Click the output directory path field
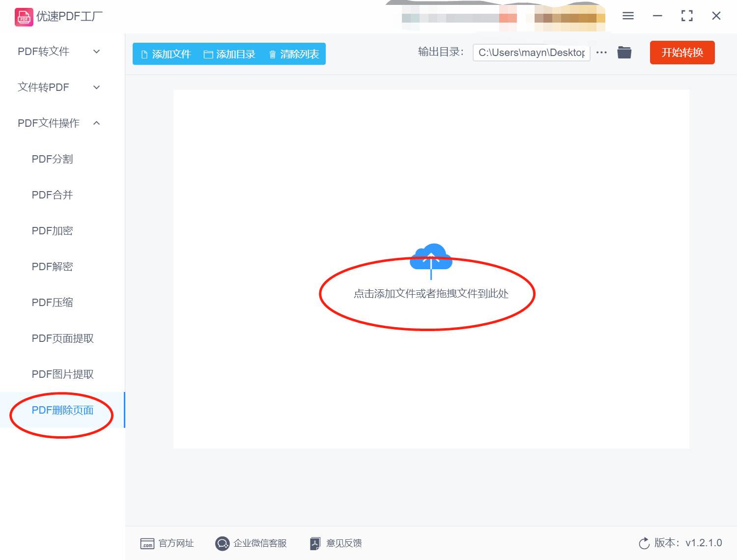Viewport: 737px width, 560px height. tap(531, 52)
